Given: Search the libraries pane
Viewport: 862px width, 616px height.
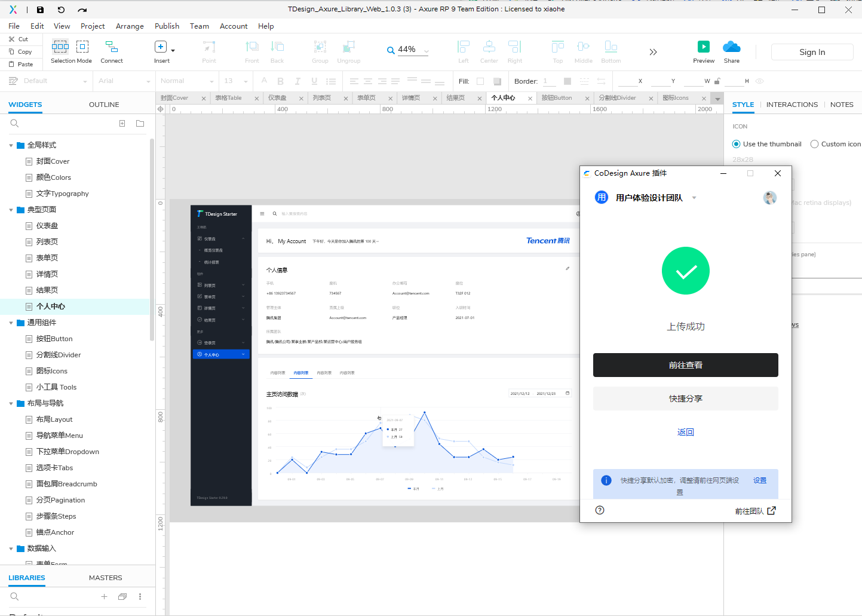Looking at the screenshot, I should (14, 596).
